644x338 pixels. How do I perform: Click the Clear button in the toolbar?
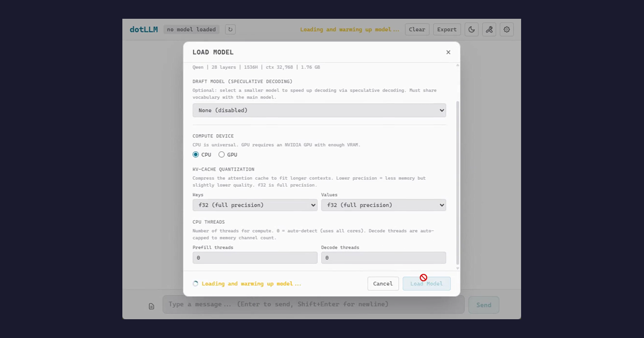tap(417, 29)
